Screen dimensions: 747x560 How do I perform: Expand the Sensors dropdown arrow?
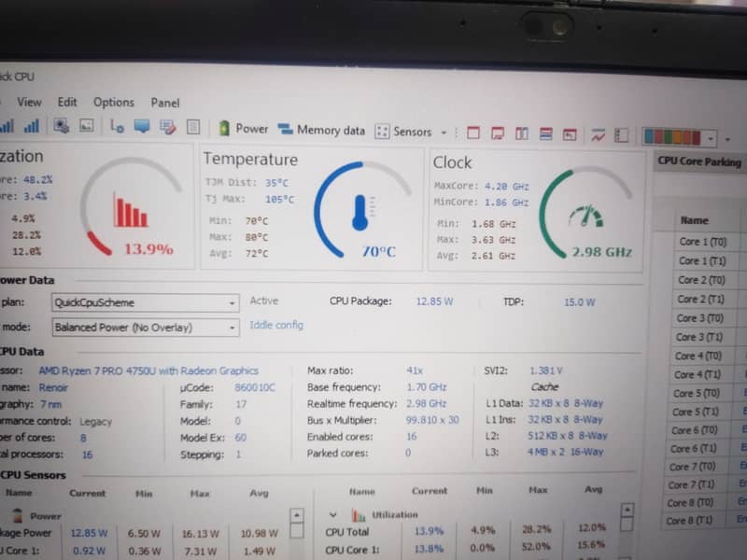coord(444,133)
